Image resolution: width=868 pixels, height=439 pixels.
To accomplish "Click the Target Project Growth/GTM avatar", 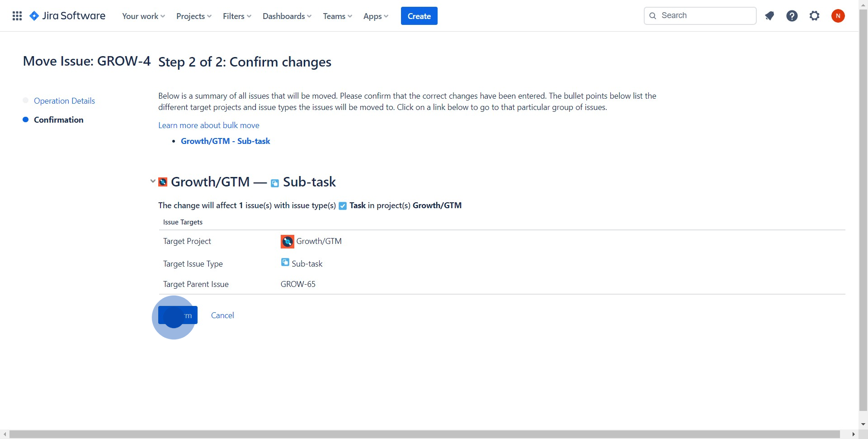I will [x=288, y=242].
